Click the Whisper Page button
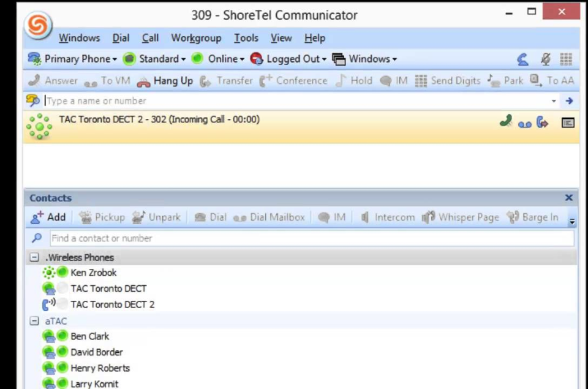Image resolution: width=588 pixels, height=389 pixels. [461, 217]
